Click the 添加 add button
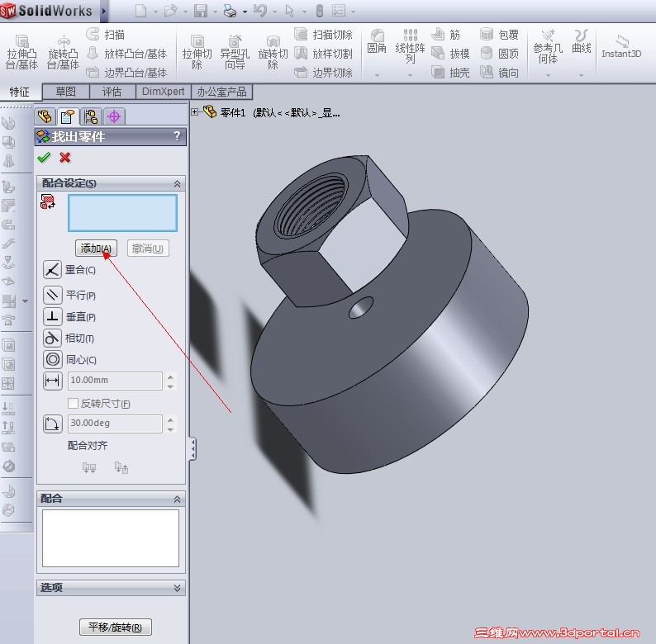Viewport: 656px width, 644px height. pos(96,249)
